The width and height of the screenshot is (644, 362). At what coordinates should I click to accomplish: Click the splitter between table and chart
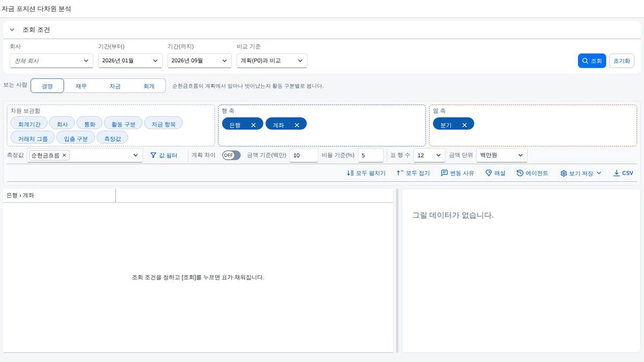(397, 270)
